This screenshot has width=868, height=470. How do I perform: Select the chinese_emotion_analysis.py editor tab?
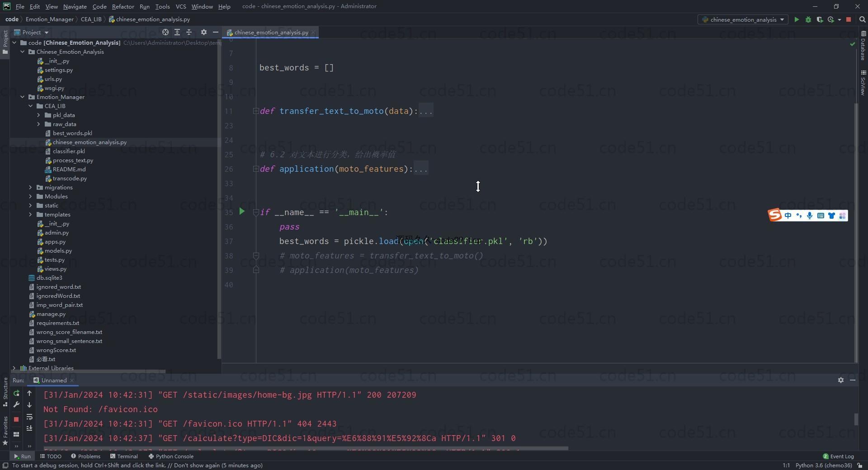click(x=271, y=32)
